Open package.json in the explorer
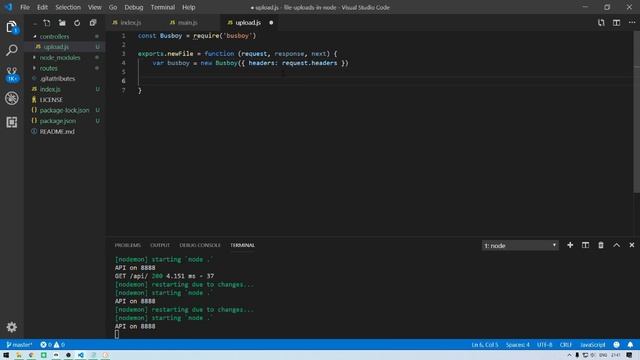 pyautogui.click(x=58, y=121)
